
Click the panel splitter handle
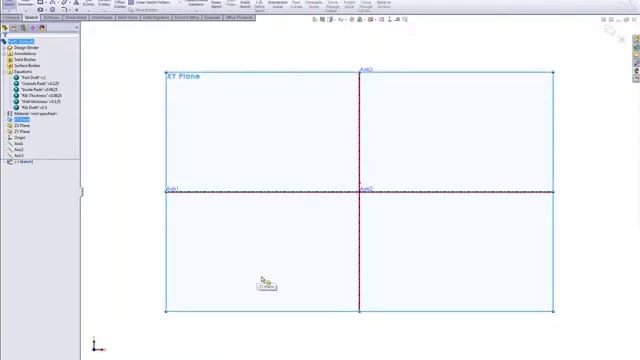[x=82, y=192]
